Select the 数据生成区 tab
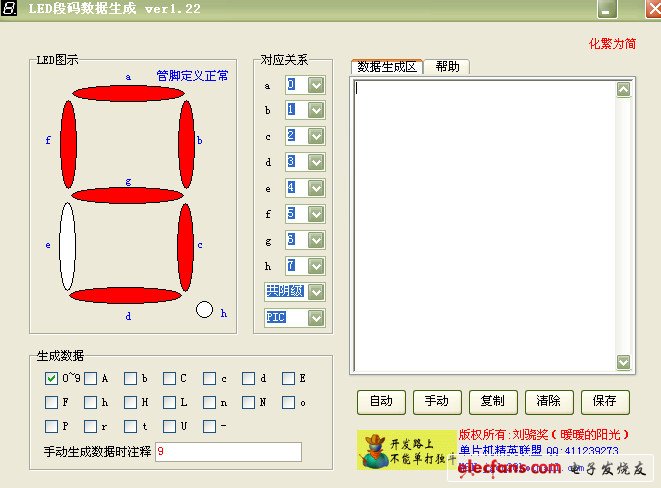Screen dimensions: 661x488 (388, 67)
